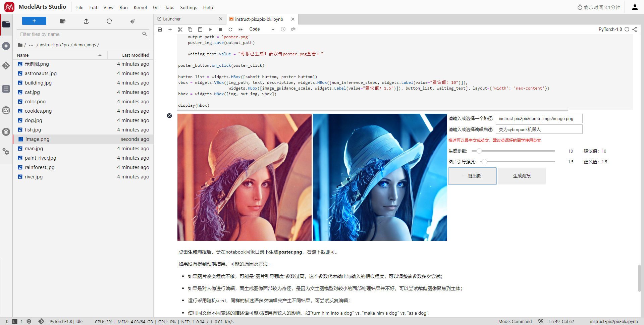Screen dimensions: 644x325
Task: Click the clock icon in notebook toolbar
Action: tap(283, 29)
